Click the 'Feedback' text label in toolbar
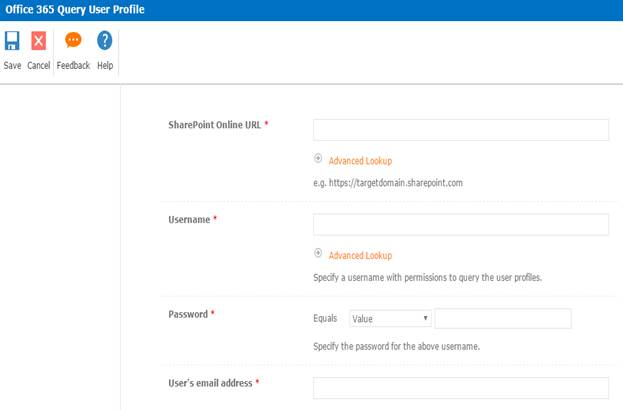 [73, 66]
